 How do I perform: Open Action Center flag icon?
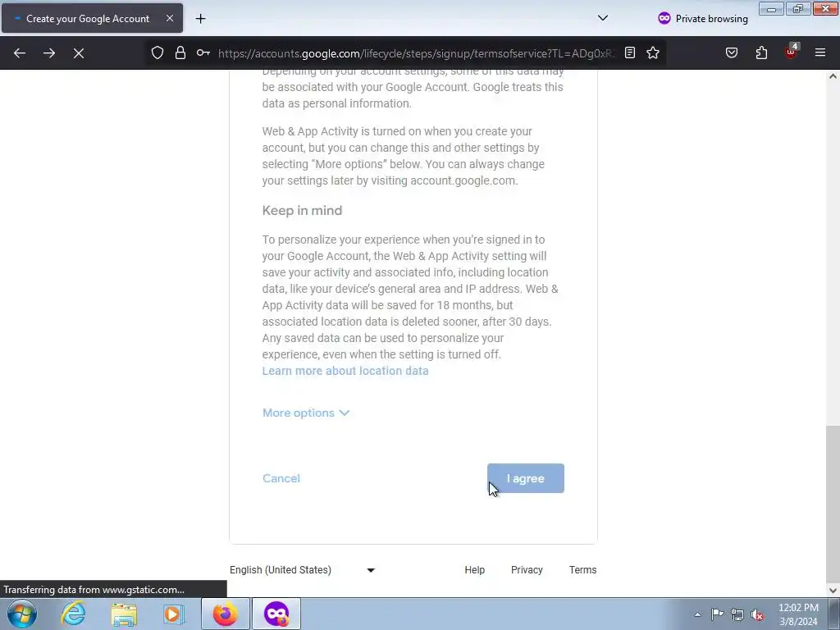[717, 614]
